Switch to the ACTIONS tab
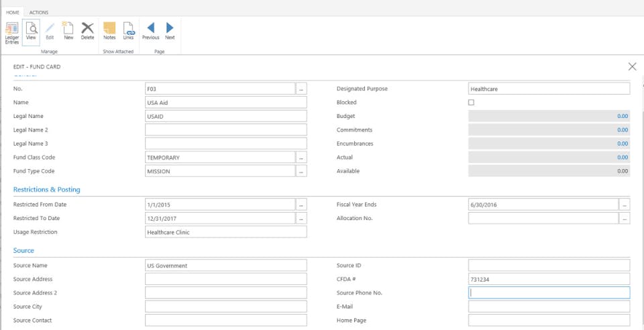 pos(39,13)
